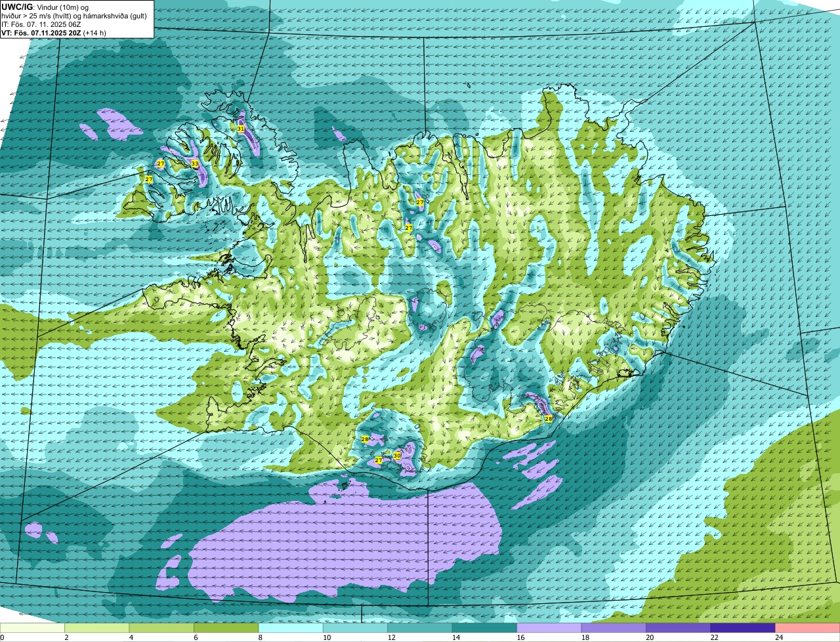Click the legend tick label "8"
This screenshot has width=840, height=642.
click(260, 637)
